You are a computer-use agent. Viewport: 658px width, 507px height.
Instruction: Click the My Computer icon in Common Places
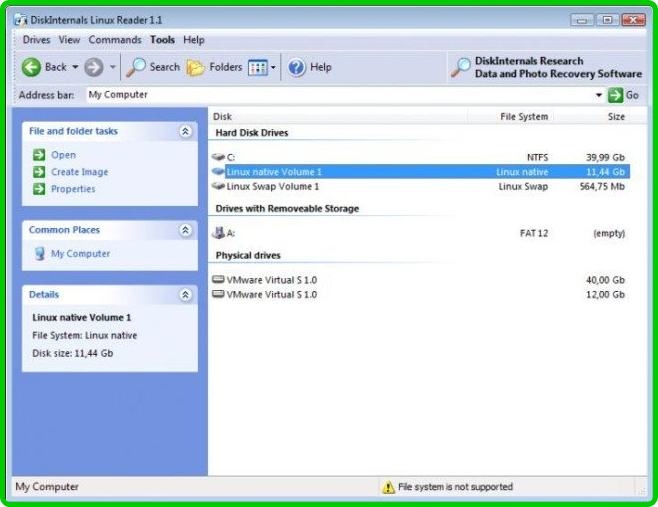coord(40,254)
